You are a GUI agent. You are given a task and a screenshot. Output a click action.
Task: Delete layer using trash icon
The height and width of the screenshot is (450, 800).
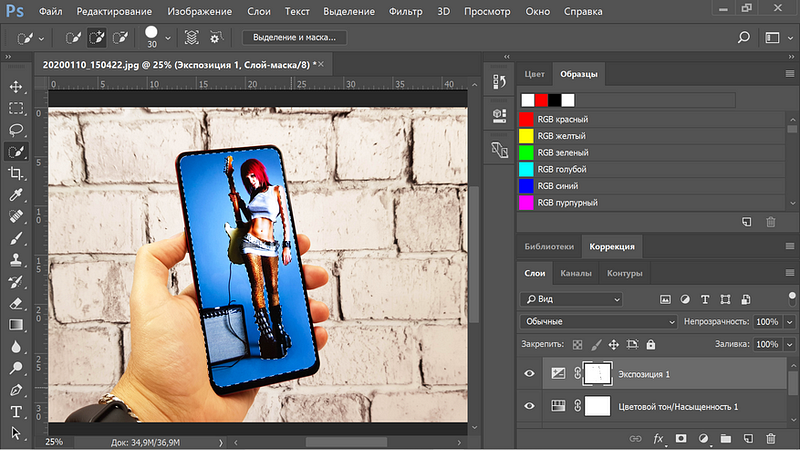[770, 438]
